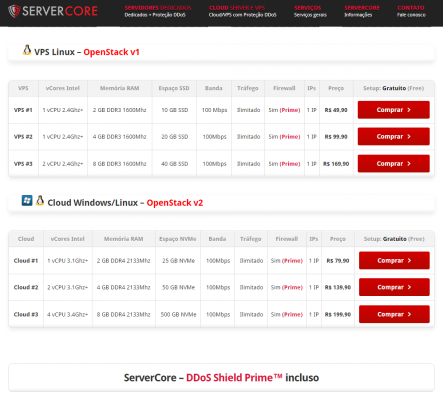Screen dimensions: 443x400
Task: Buy the Cloud #2 plan
Action: pyautogui.click(x=394, y=287)
